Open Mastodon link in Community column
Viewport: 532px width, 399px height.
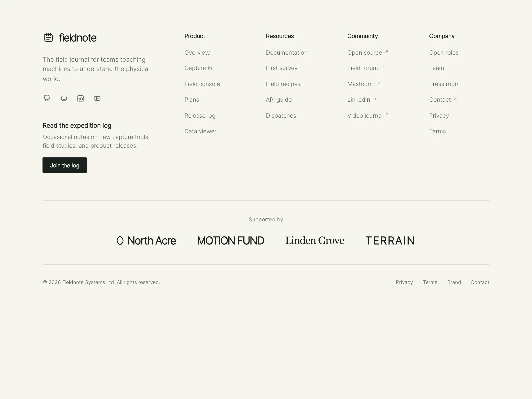click(x=364, y=84)
